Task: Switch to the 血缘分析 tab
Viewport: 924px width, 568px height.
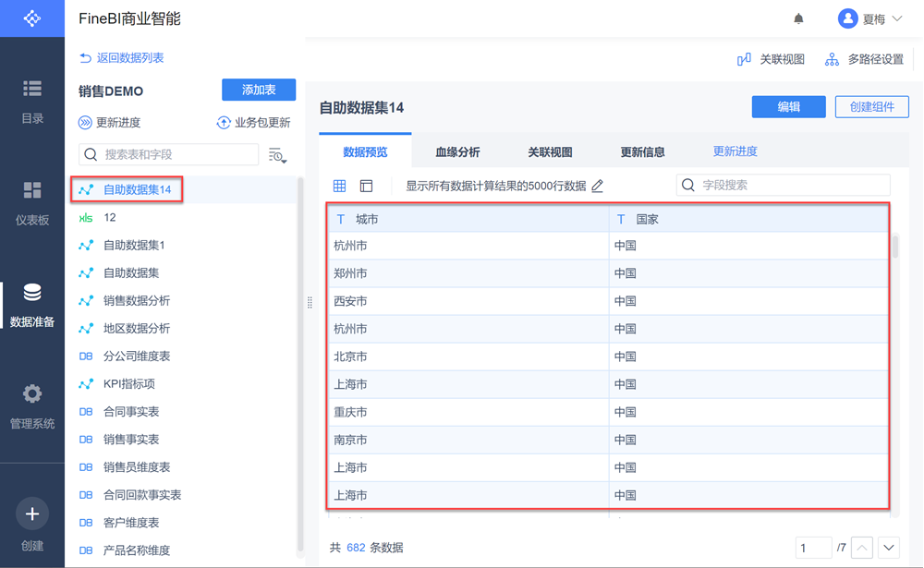Action: [457, 152]
